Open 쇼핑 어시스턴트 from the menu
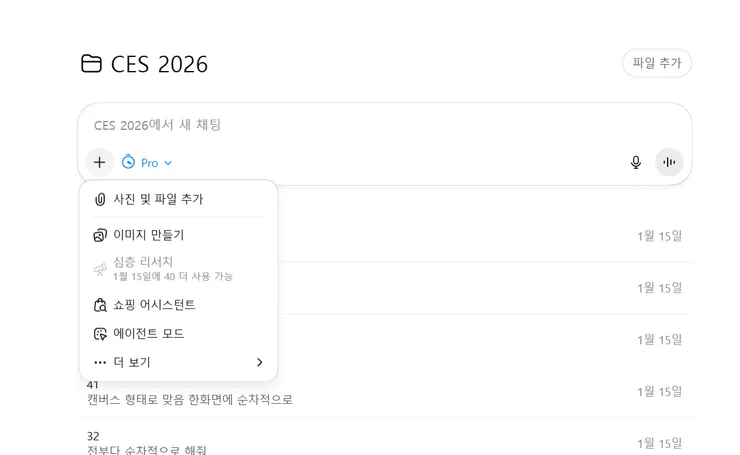740x455 pixels. click(154, 305)
